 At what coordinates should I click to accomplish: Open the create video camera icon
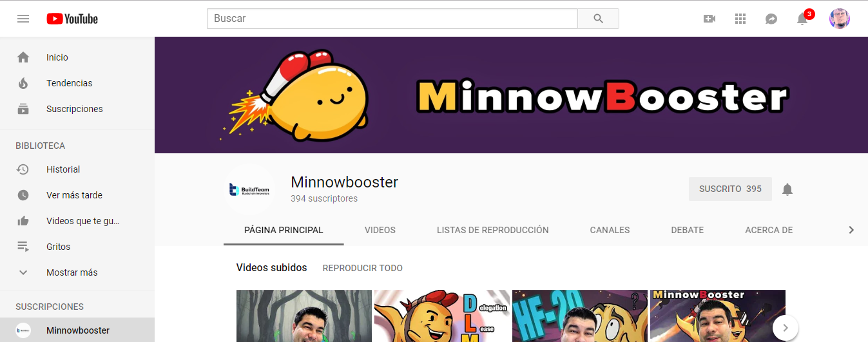tap(709, 19)
